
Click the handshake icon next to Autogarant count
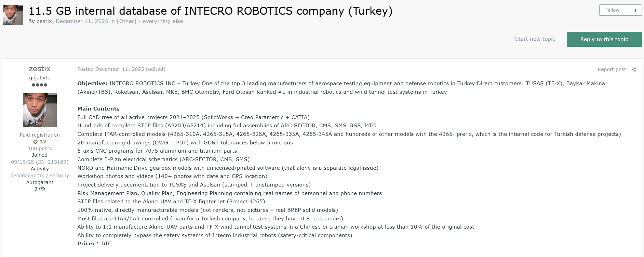42,189
